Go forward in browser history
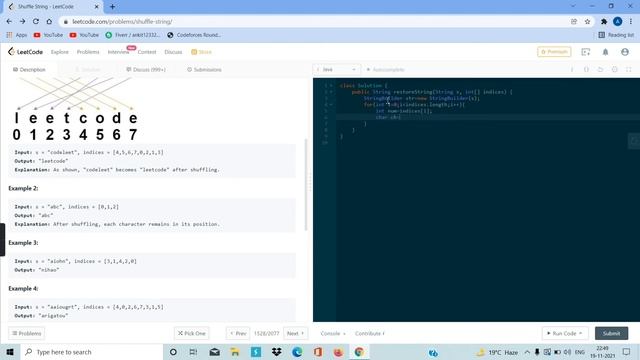 (x=22, y=22)
